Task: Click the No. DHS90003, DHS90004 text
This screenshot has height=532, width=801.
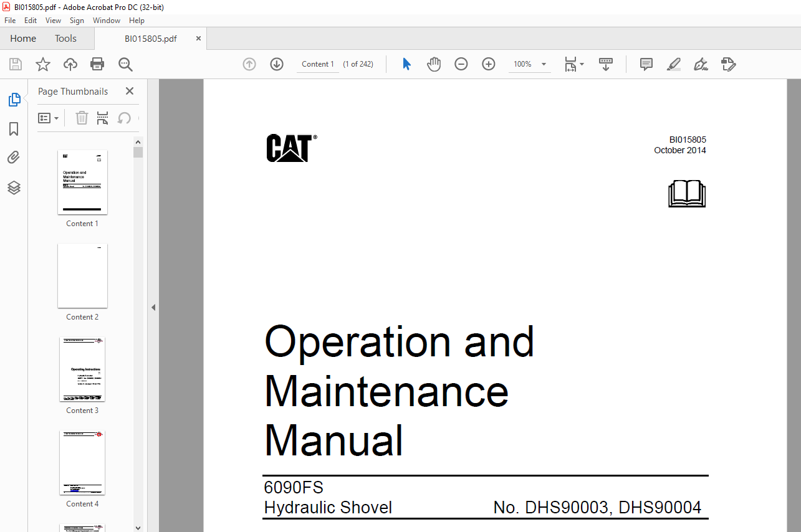Action: point(597,508)
